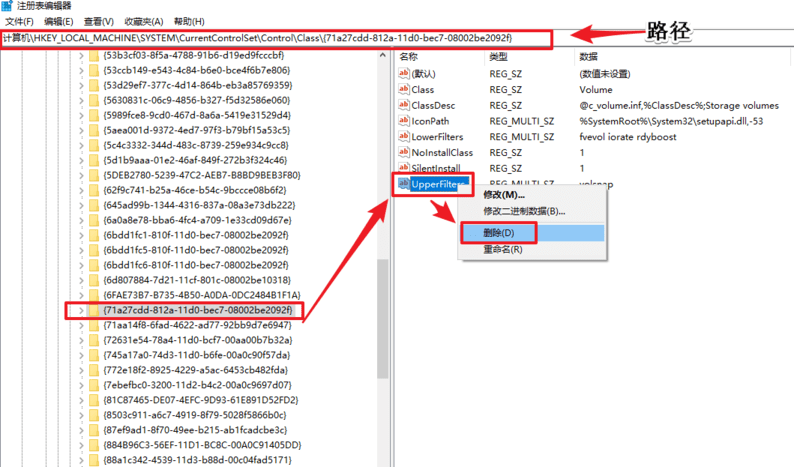The width and height of the screenshot is (794, 467).
Task: Click the Class value string icon
Action: coord(404,89)
